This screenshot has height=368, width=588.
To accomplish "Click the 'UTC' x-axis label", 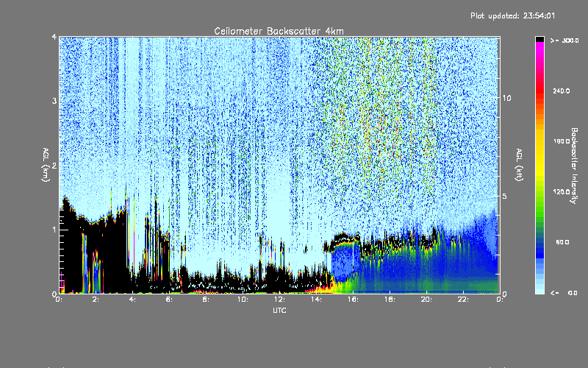I will pos(279,310).
